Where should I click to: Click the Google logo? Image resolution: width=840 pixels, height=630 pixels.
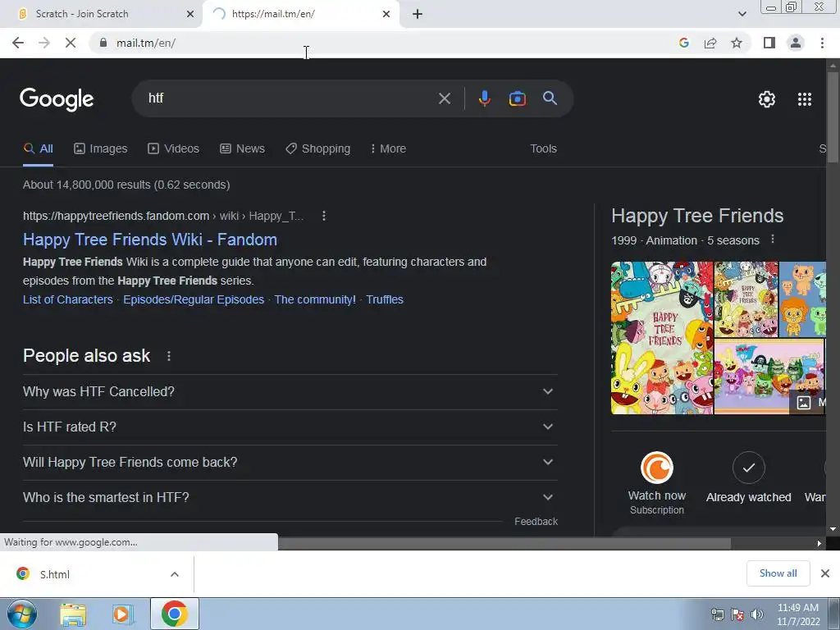click(57, 99)
